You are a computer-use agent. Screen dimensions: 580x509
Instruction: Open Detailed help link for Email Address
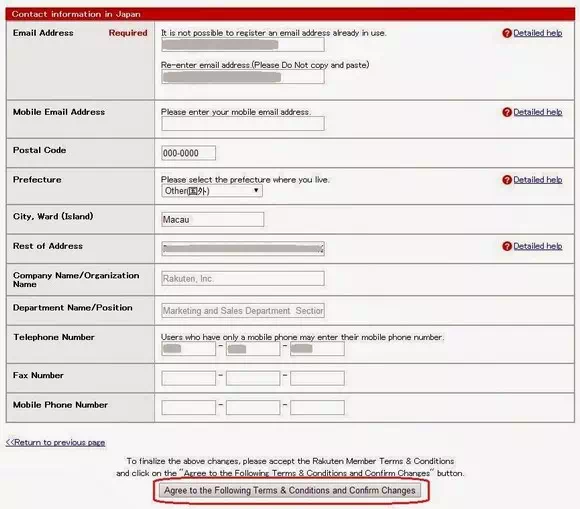pos(537,33)
